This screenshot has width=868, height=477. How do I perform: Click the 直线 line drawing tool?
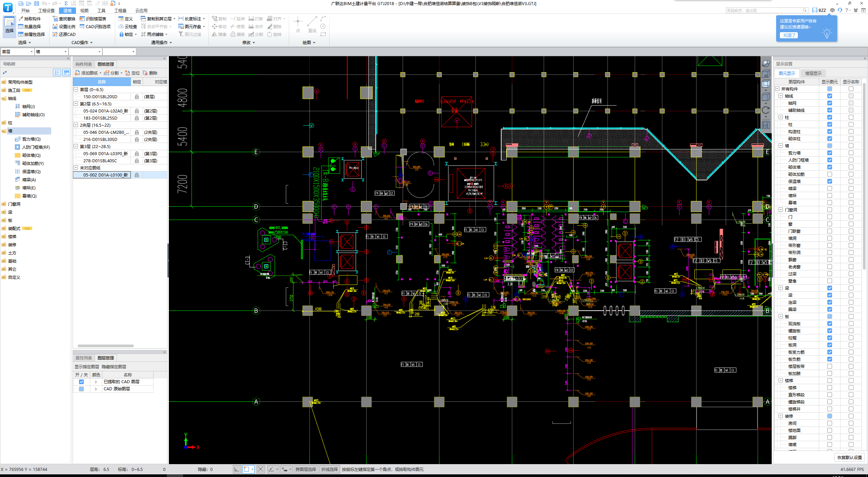click(x=312, y=25)
